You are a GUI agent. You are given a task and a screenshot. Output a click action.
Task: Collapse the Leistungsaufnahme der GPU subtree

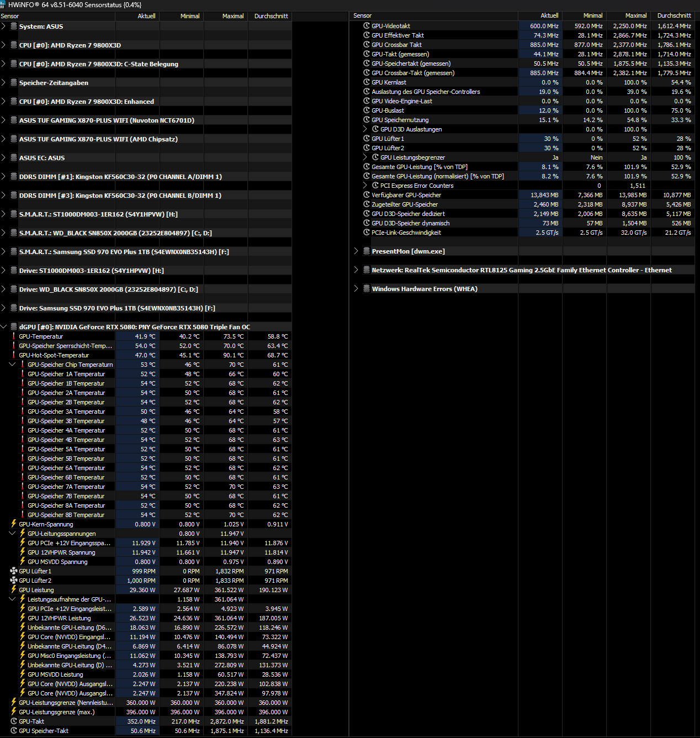tap(13, 599)
